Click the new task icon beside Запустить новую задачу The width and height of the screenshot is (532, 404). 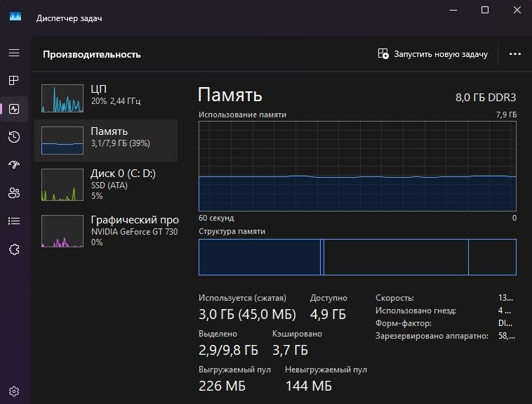click(x=383, y=53)
